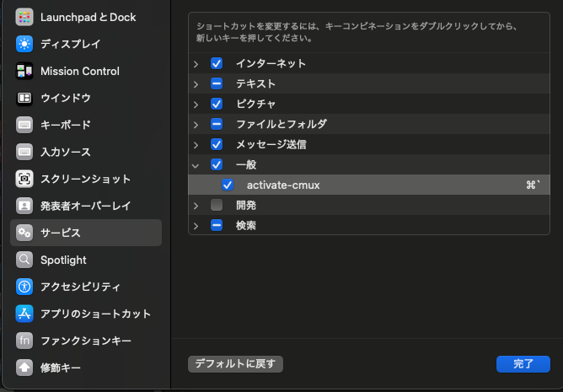Open the Spotlight shortcuts section
This screenshot has width=563, height=392.
(86, 260)
